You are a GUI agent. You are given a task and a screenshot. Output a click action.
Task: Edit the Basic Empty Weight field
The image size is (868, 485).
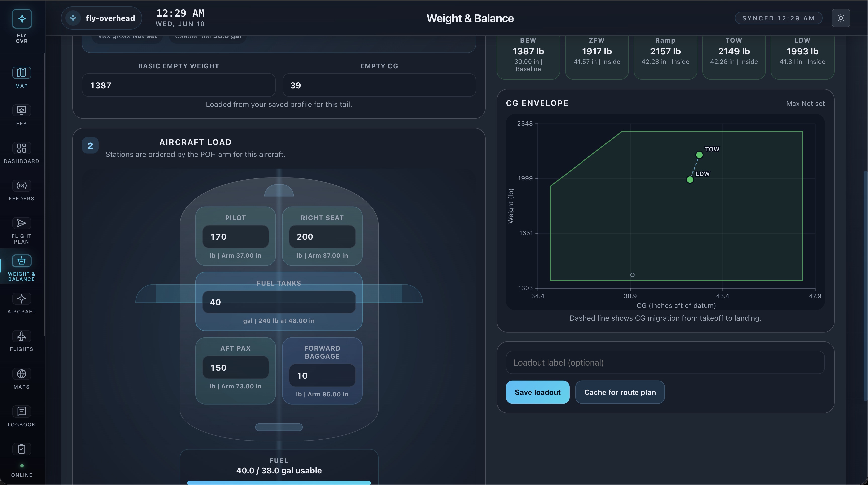(179, 85)
